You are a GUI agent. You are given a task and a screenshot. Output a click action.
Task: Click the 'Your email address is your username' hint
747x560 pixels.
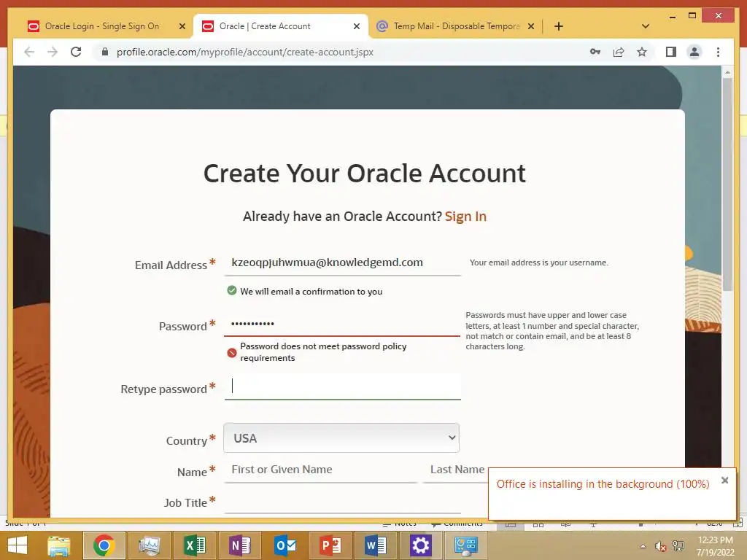(x=539, y=262)
